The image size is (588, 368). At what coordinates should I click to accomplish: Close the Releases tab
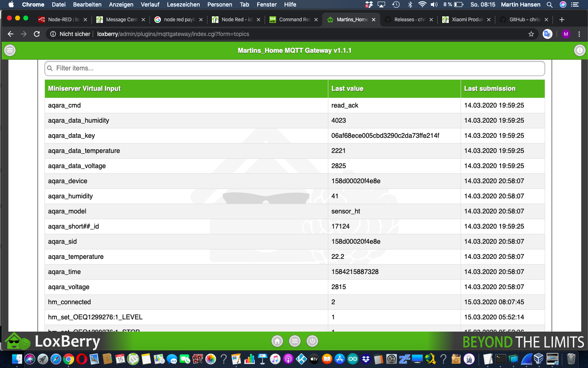coord(431,19)
